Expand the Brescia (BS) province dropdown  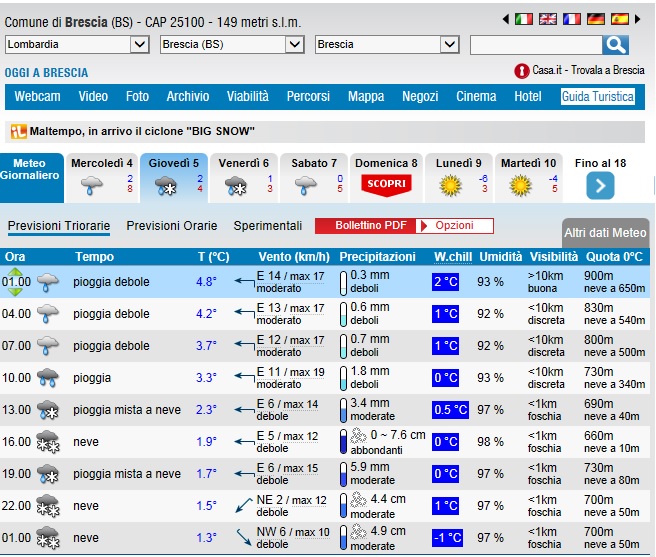click(x=231, y=45)
